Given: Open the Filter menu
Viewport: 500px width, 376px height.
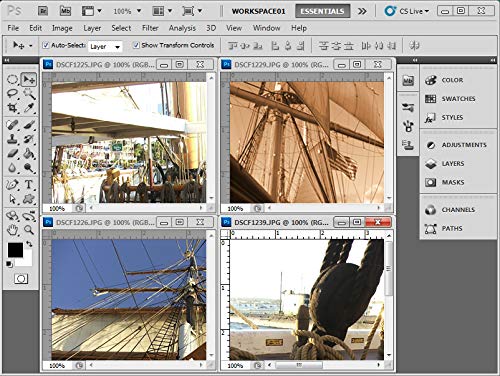Looking at the screenshot, I should pos(150,28).
